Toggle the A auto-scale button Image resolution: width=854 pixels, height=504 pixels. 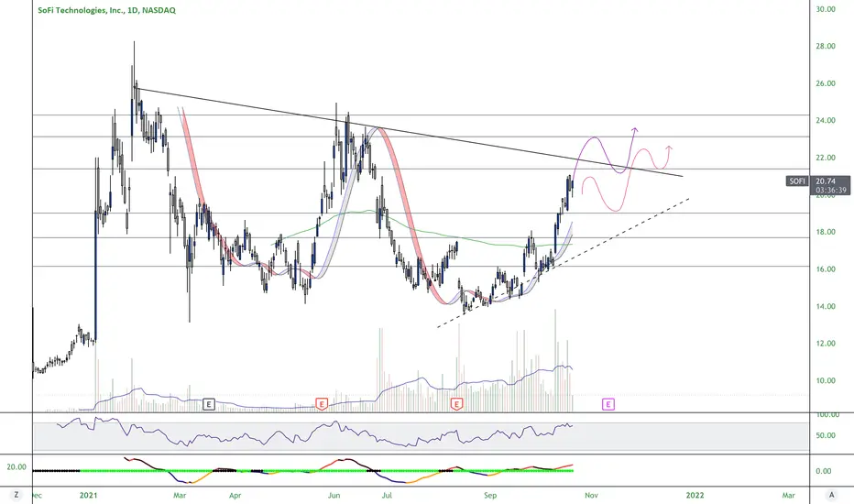[832, 495]
